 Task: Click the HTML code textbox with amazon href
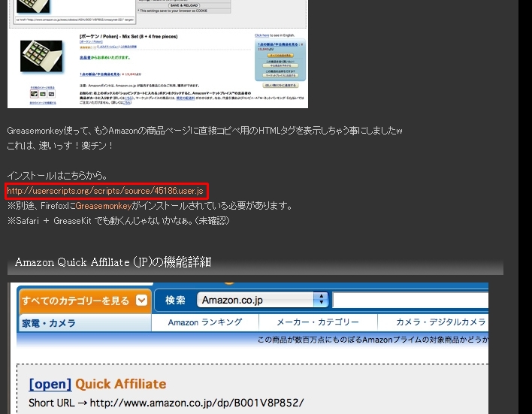pyautogui.click(x=74, y=20)
